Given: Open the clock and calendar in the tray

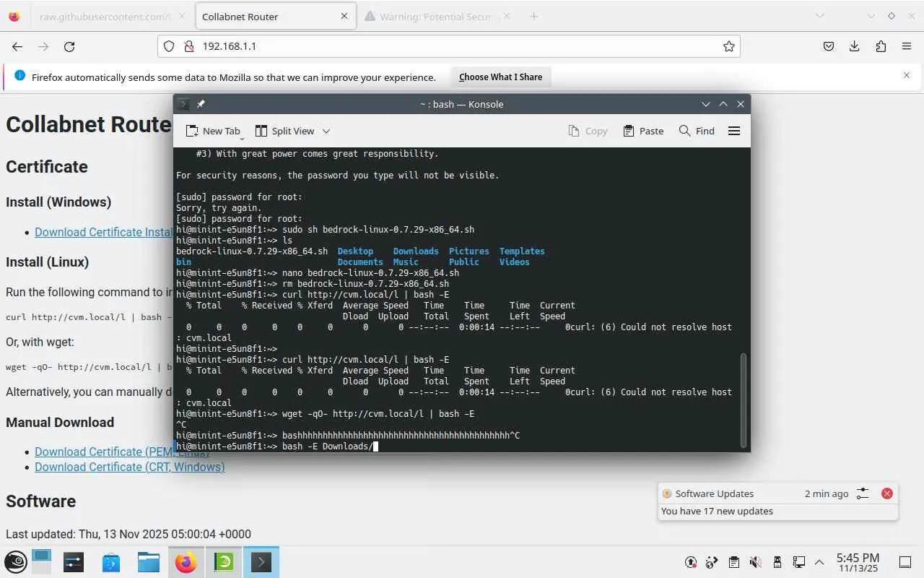Looking at the screenshot, I should pos(858,562).
